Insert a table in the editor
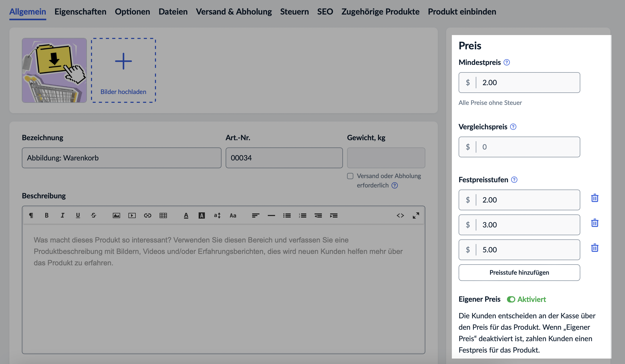This screenshot has height=364, width=625. (x=163, y=215)
